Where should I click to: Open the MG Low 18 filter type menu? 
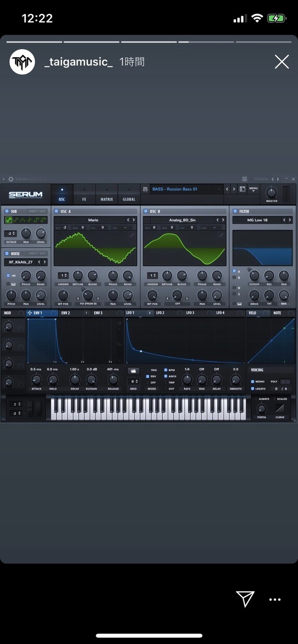tap(257, 220)
